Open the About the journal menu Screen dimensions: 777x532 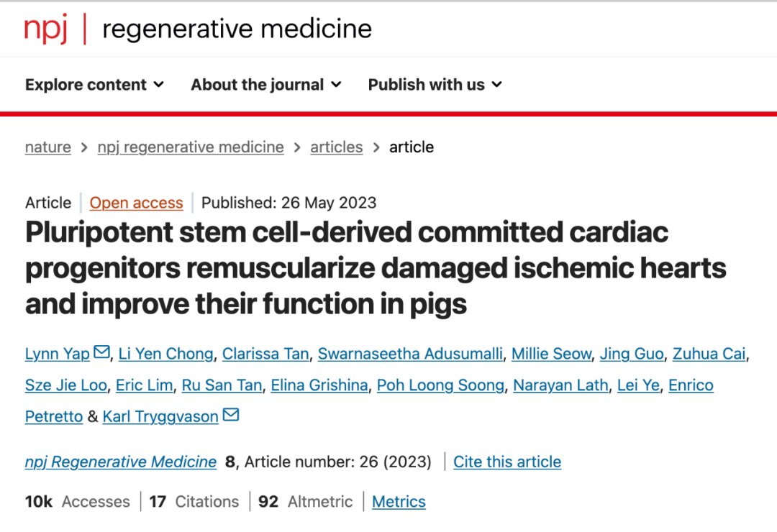[x=266, y=85]
